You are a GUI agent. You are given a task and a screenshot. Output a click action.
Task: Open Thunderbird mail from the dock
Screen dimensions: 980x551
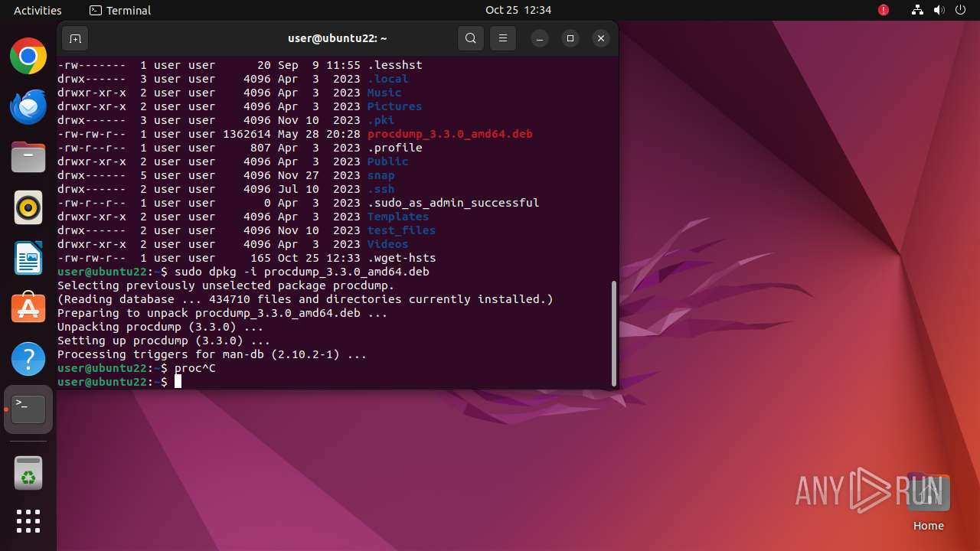coord(28,106)
